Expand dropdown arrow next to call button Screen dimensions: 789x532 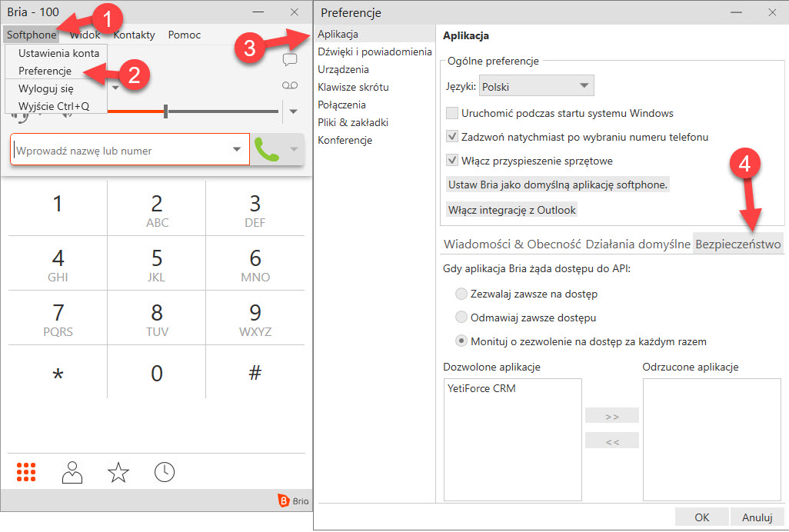pos(295,149)
